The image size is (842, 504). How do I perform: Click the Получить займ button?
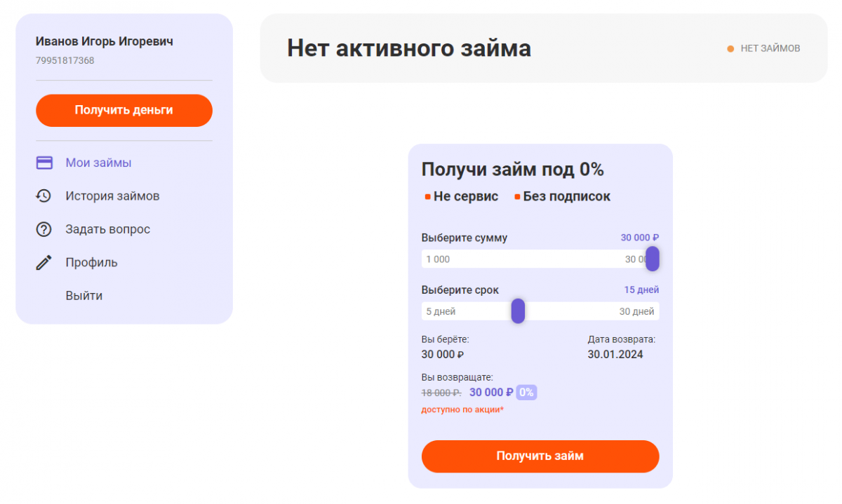(x=540, y=456)
